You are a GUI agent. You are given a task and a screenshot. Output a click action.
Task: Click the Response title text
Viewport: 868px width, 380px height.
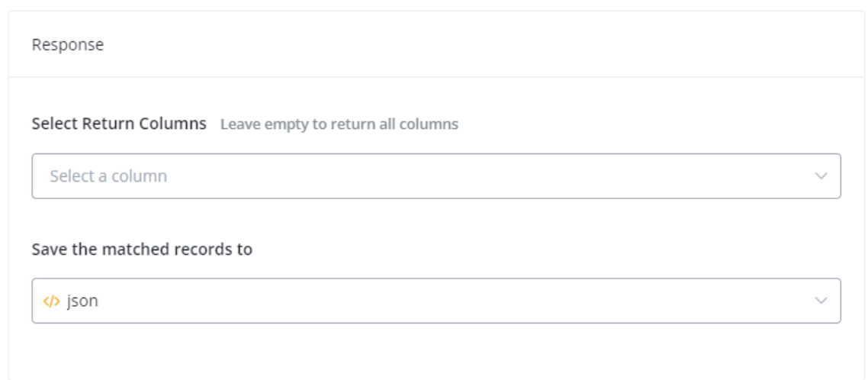[x=68, y=45]
